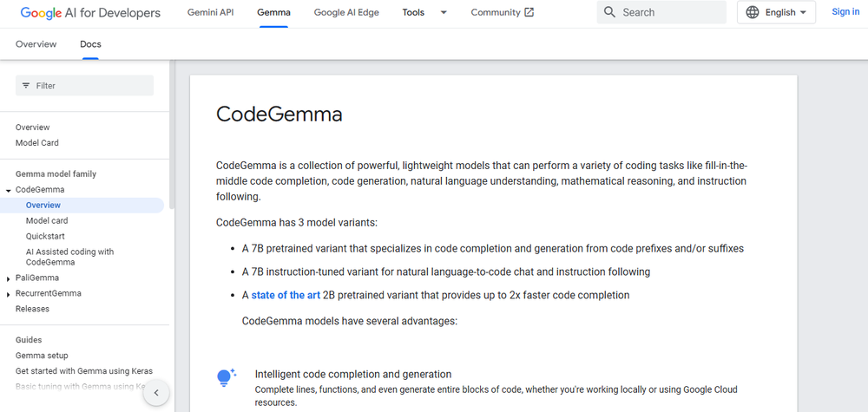Open the Releases sidebar item

point(32,309)
